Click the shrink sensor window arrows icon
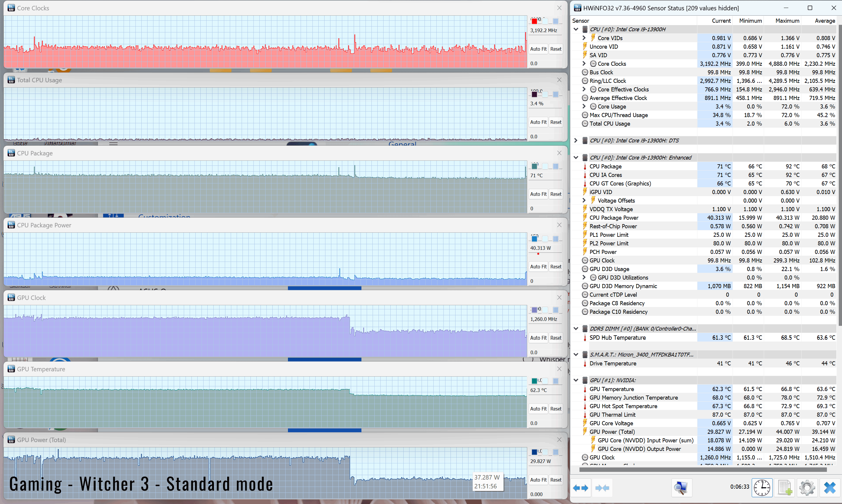The image size is (842, 504). click(602, 488)
